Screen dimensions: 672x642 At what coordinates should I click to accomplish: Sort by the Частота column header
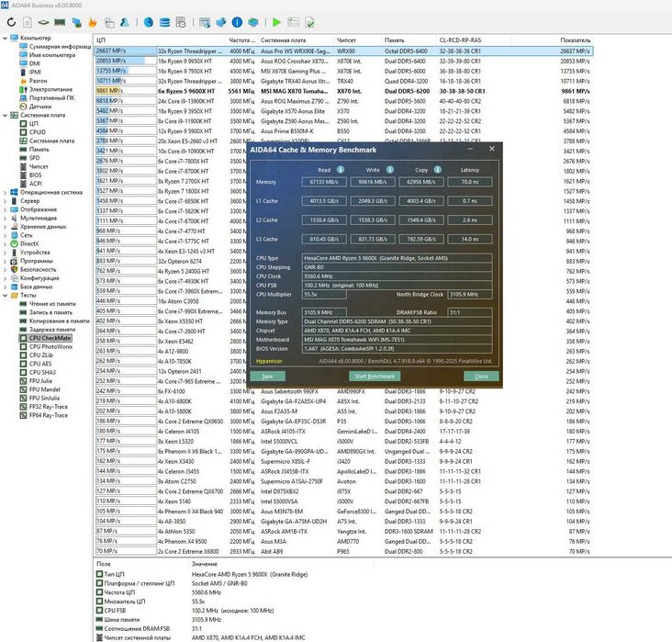tap(241, 39)
